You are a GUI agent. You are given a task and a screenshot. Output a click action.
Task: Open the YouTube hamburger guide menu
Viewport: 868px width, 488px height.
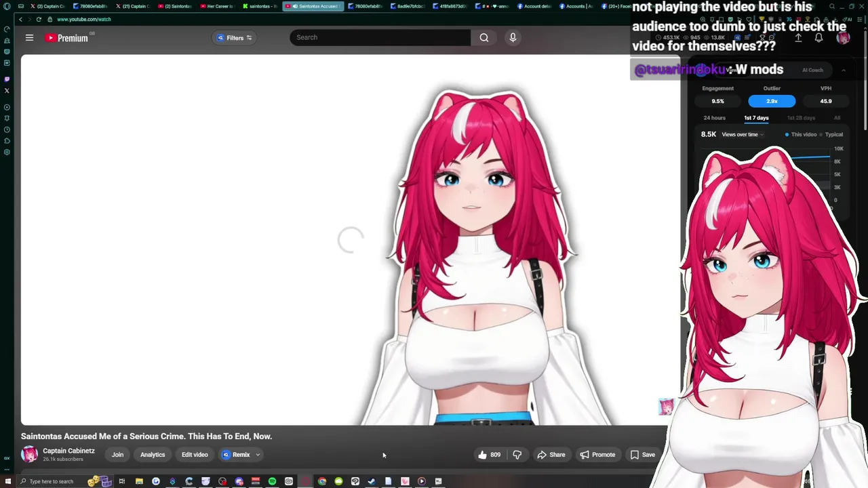click(29, 38)
